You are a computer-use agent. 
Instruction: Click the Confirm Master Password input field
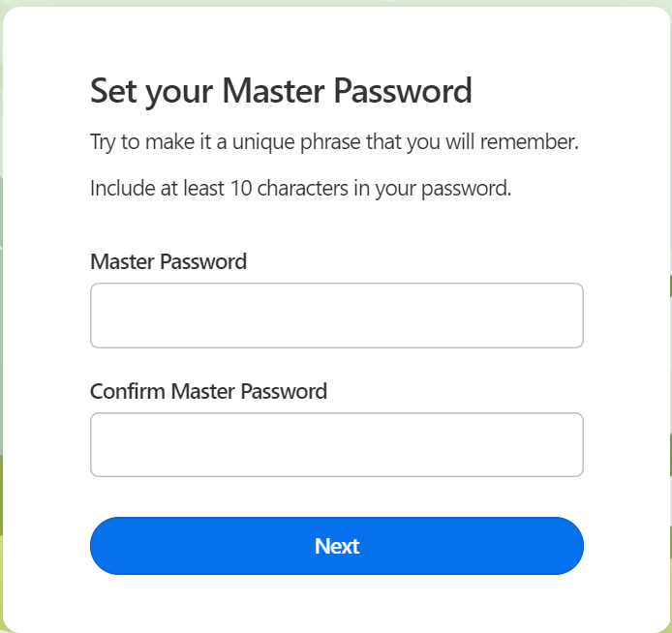coord(336,444)
